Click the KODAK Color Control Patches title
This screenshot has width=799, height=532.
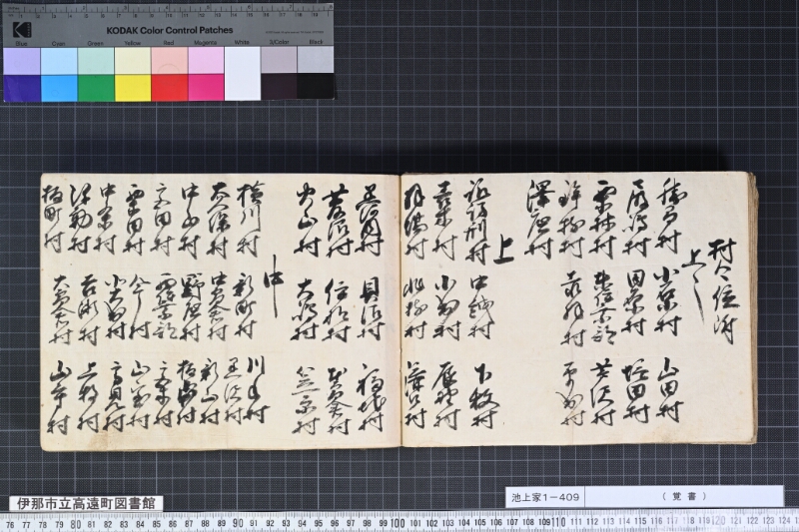tap(170, 30)
